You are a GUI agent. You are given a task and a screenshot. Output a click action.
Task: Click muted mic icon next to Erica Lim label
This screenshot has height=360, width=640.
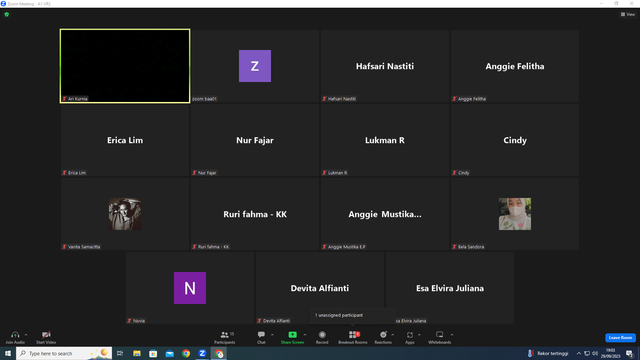(64, 173)
